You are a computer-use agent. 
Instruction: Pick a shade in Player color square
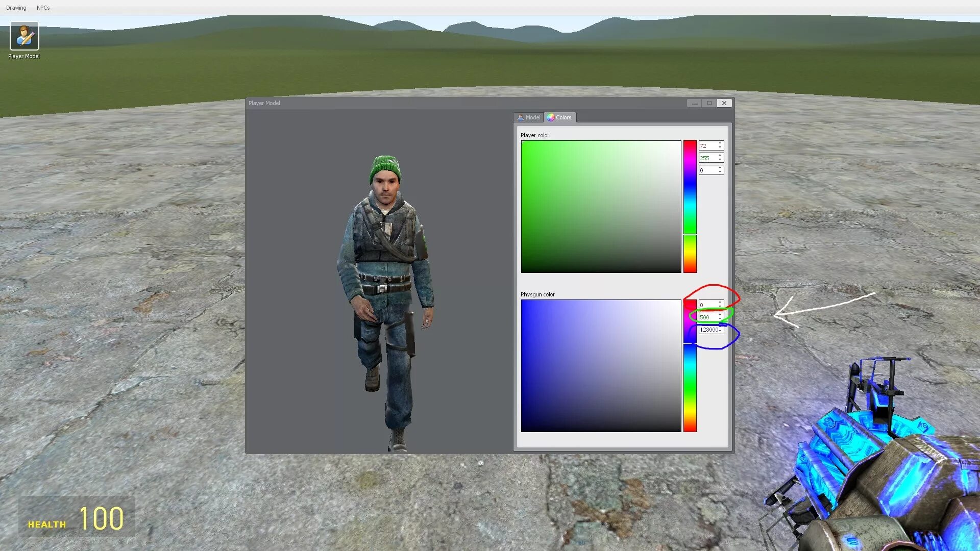(x=601, y=207)
